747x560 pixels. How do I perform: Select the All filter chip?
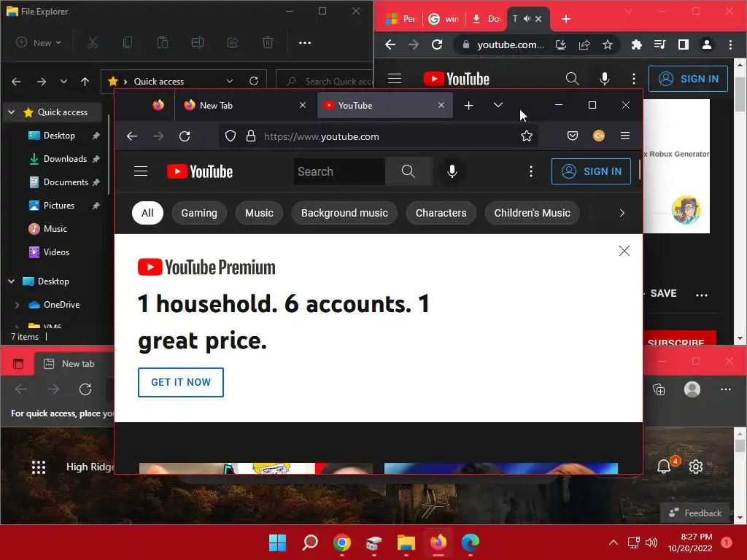147,213
